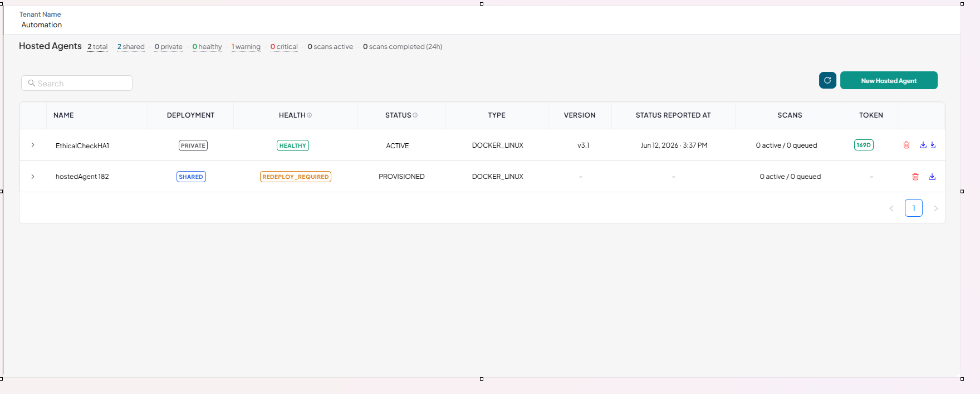This screenshot has height=394, width=980.
Task: Click the REDEPLOY_REQUIRED health badge
Action: (x=296, y=177)
